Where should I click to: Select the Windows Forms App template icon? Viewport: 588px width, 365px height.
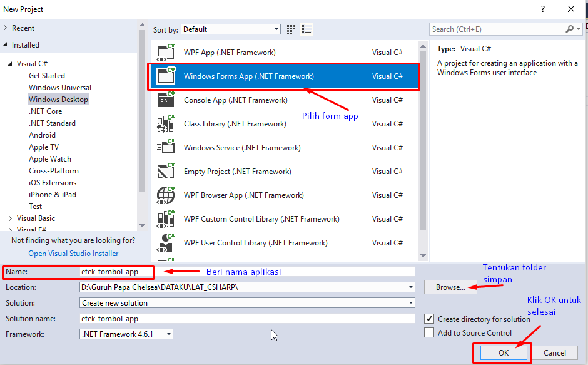[165, 76]
